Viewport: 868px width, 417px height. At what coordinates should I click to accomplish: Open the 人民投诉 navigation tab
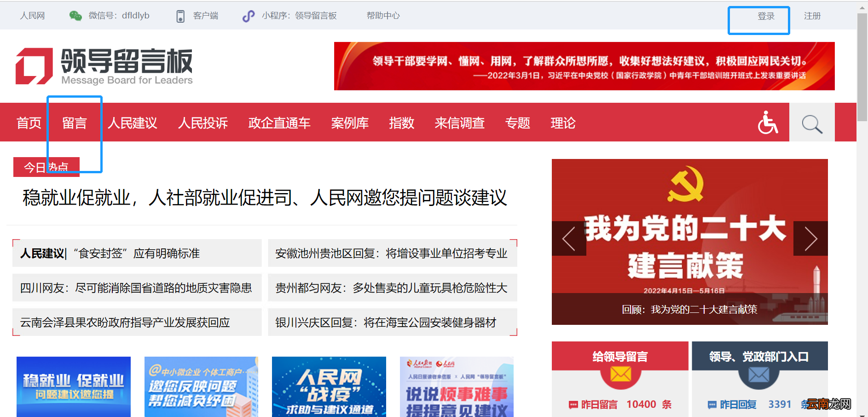tap(203, 123)
